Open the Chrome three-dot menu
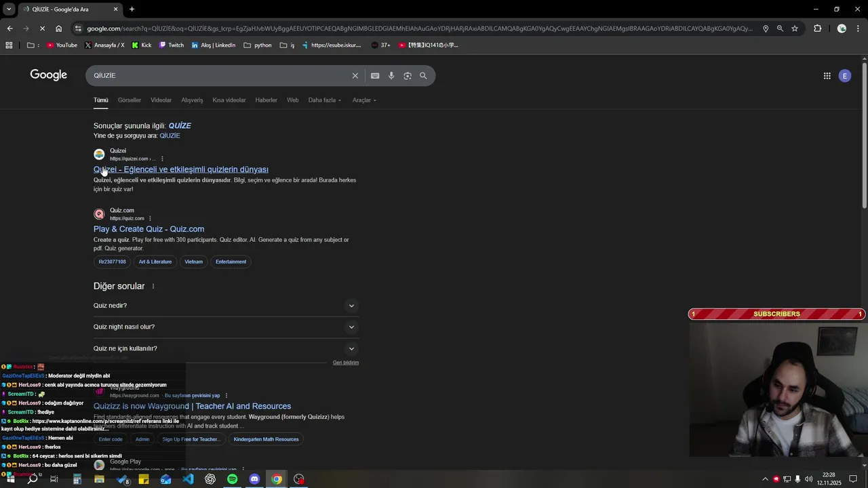The image size is (868, 488). tap(858, 28)
